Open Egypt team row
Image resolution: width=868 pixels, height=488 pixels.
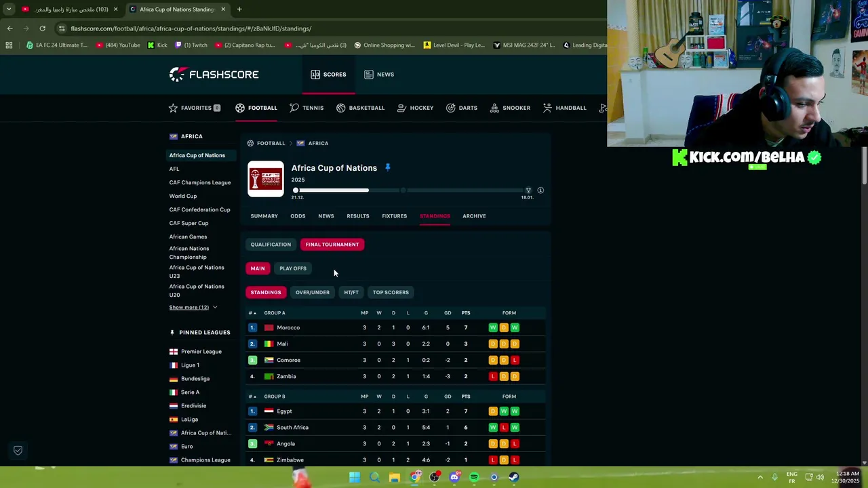396,411
